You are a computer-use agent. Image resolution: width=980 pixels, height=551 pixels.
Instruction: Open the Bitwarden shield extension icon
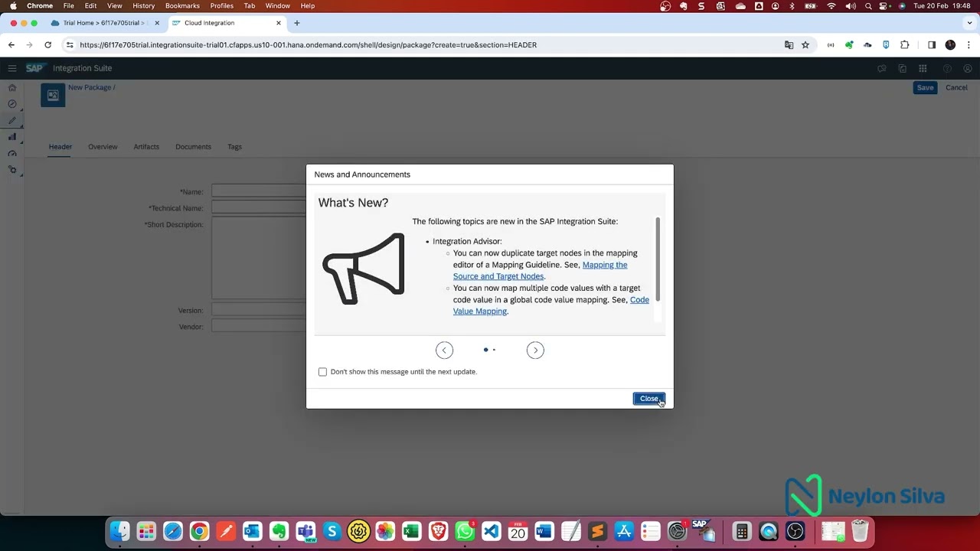click(886, 45)
